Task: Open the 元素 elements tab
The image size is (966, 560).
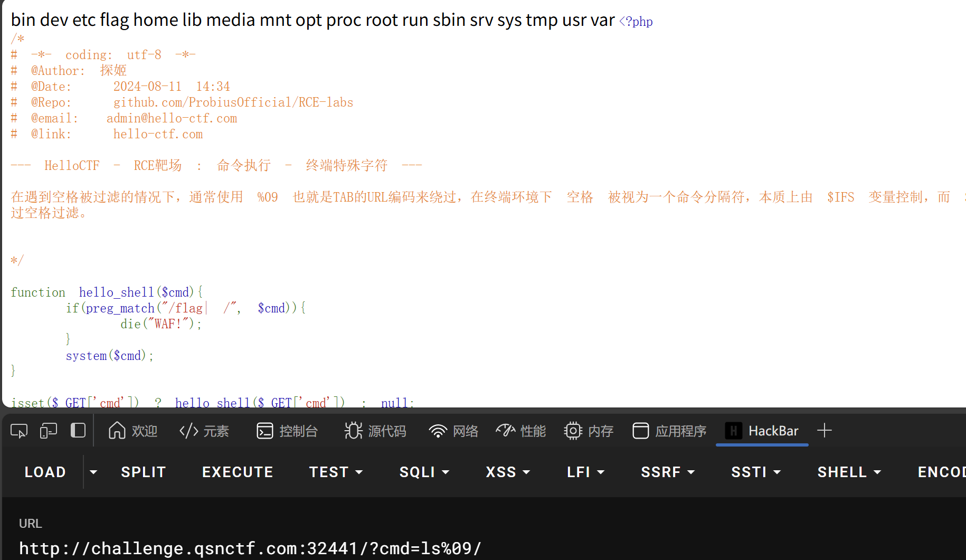Action: 204,431
